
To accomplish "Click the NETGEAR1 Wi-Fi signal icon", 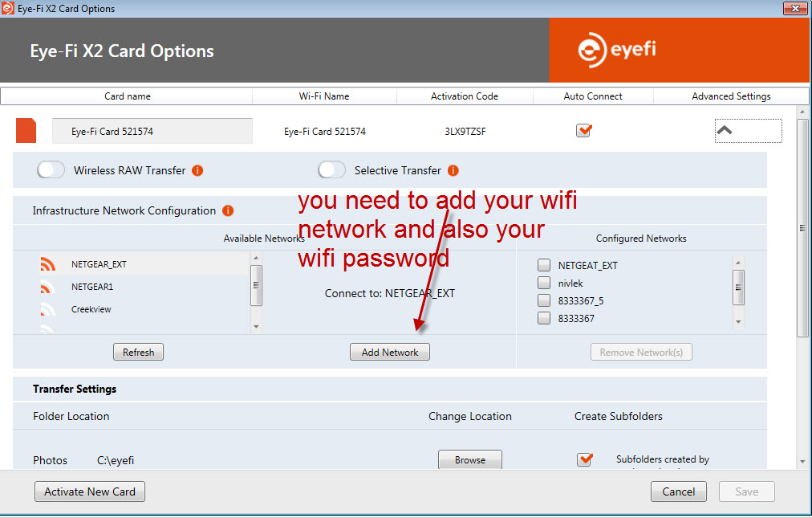I will (47, 287).
